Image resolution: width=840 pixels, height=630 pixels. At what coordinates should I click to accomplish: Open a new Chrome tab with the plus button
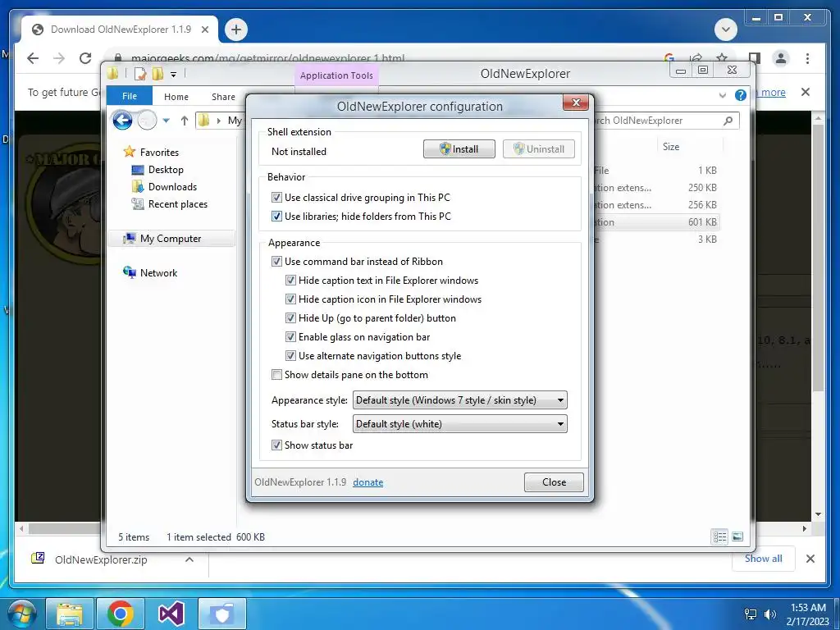tap(236, 30)
